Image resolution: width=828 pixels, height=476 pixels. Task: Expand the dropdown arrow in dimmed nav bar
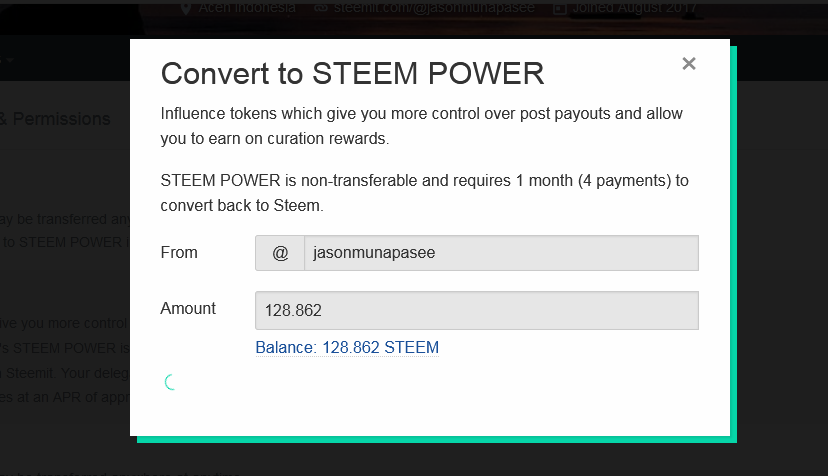pyautogui.click(x=10, y=60)
